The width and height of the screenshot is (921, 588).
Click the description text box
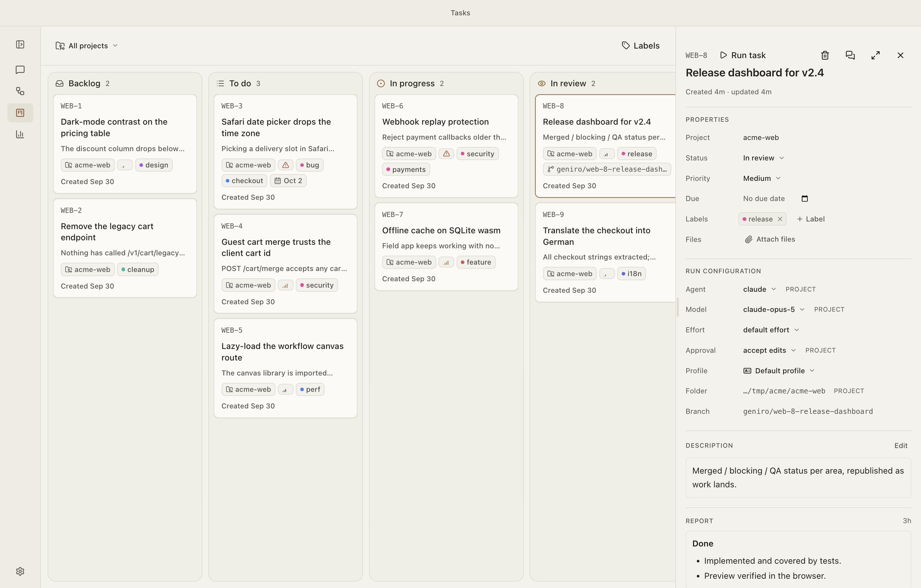(x=798, y=477)
